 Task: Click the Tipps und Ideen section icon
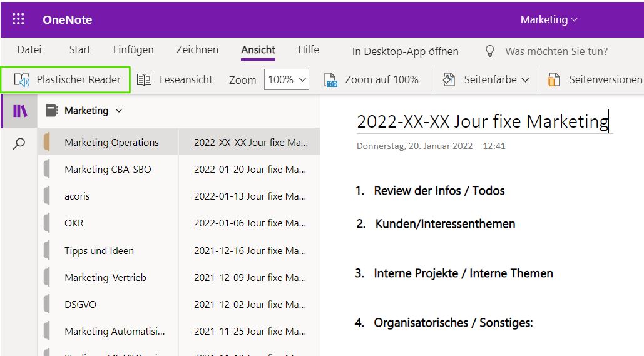click(x=47, y=250)
